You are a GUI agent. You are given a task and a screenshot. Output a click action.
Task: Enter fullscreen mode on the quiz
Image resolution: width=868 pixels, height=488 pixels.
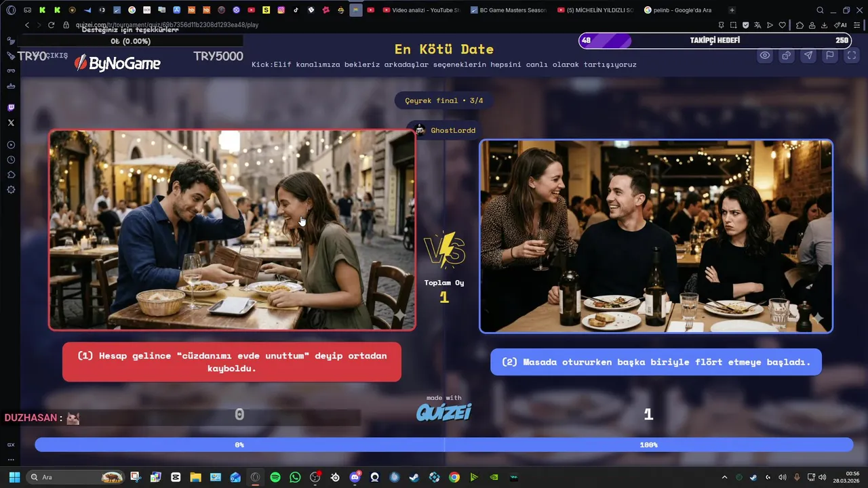click(x=851, y=56)
